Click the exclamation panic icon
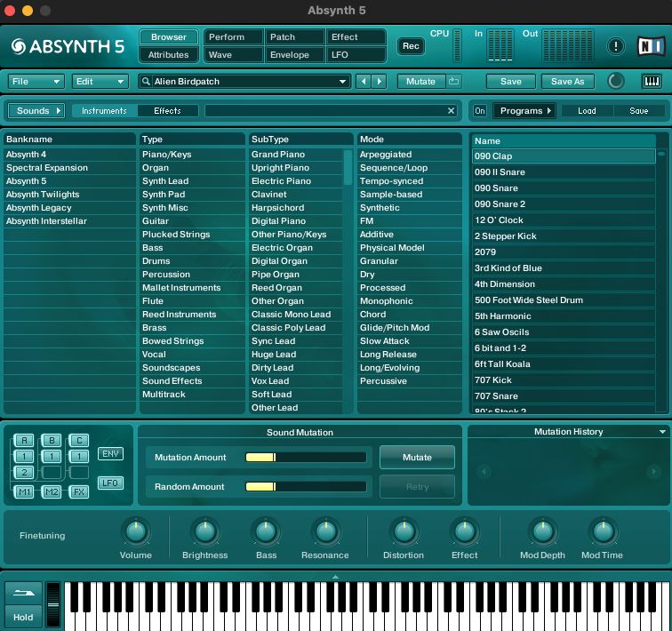Viewport: 672px width, 631px height. coord(615,46)
